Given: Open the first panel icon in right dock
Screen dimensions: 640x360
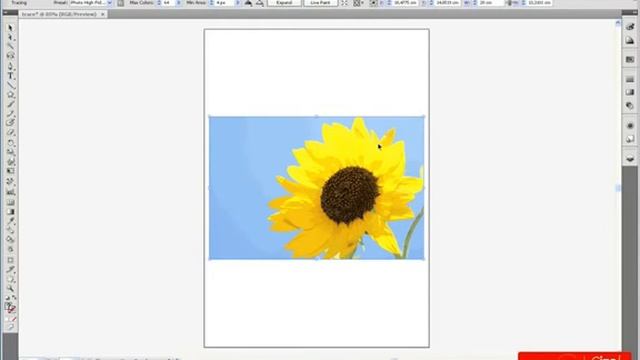Looking at the screenshot, I should click(630, 27).
